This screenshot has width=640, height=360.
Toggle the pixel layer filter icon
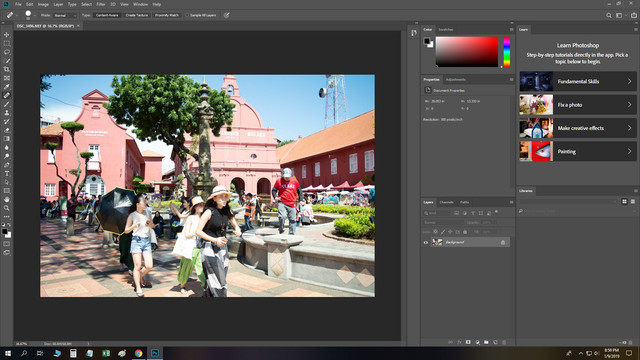click(x=456, y=213)
